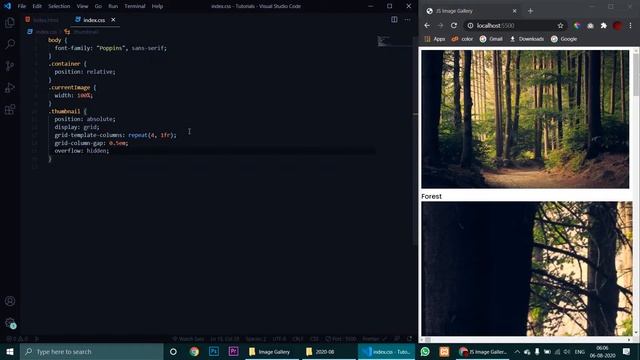Click the '.currentImage {' selector line

(72, 87)
